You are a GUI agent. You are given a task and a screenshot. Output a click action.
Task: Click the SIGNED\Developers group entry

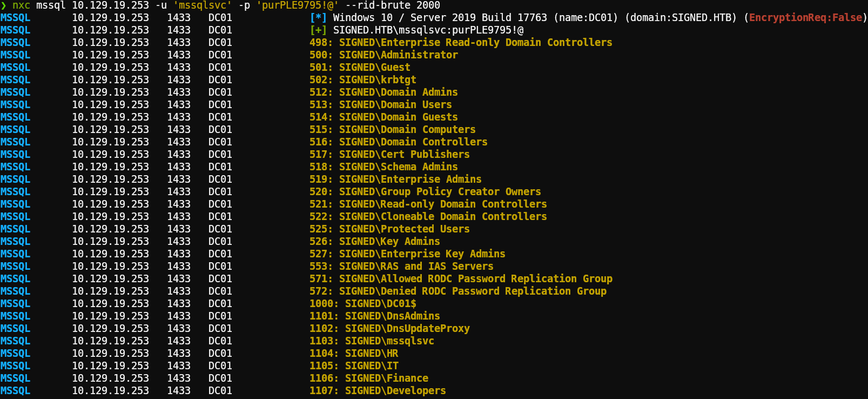point(395,391)
